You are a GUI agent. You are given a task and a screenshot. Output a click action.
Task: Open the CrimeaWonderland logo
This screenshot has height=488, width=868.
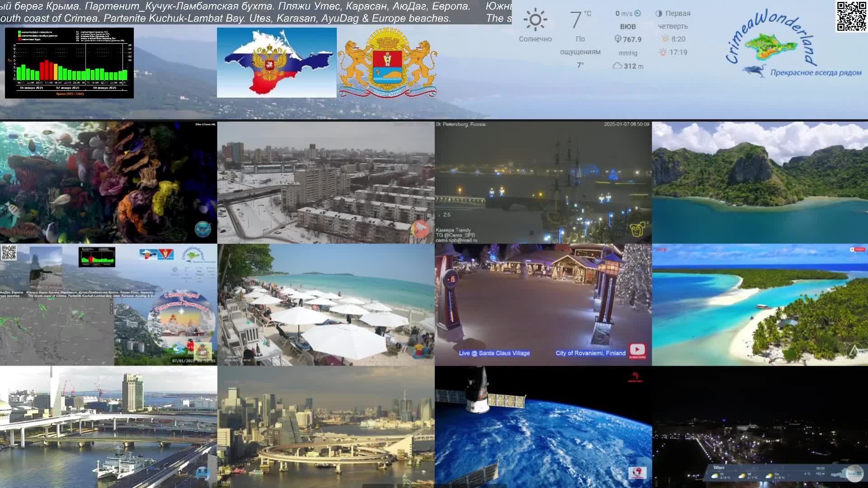point(793,44)
